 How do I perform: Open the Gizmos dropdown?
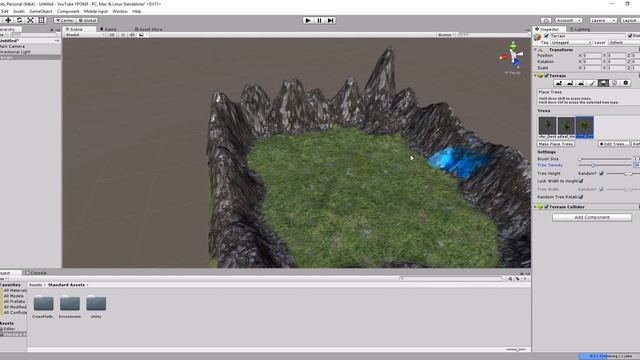coord(446,35)
